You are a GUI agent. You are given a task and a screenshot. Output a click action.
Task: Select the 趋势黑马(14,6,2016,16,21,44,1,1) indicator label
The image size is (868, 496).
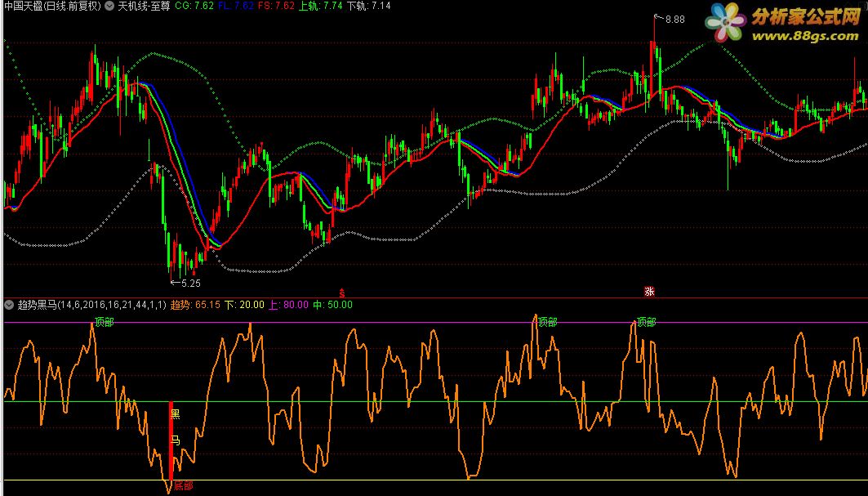92,305
